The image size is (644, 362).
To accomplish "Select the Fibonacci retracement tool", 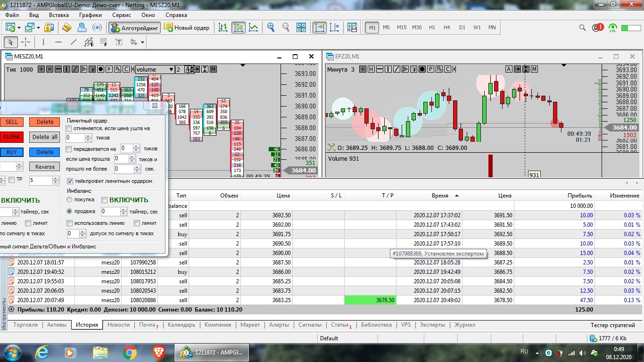I will click(x=104, y=42).
